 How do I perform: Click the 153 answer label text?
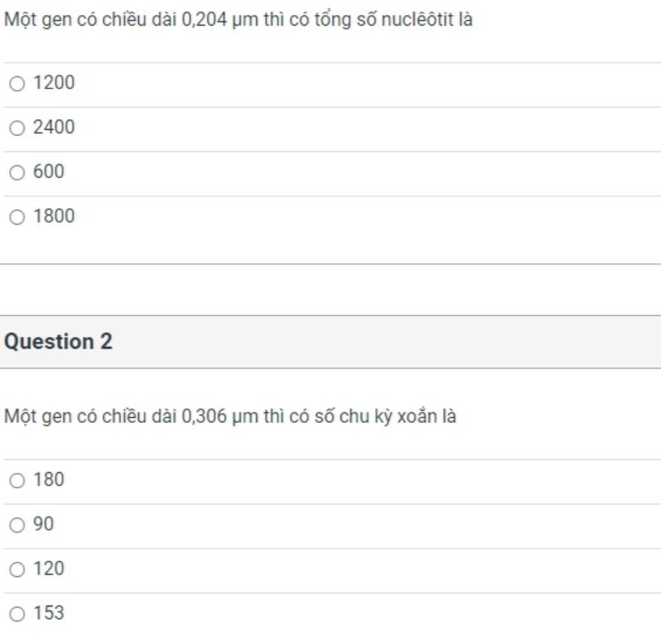[48, 613]
